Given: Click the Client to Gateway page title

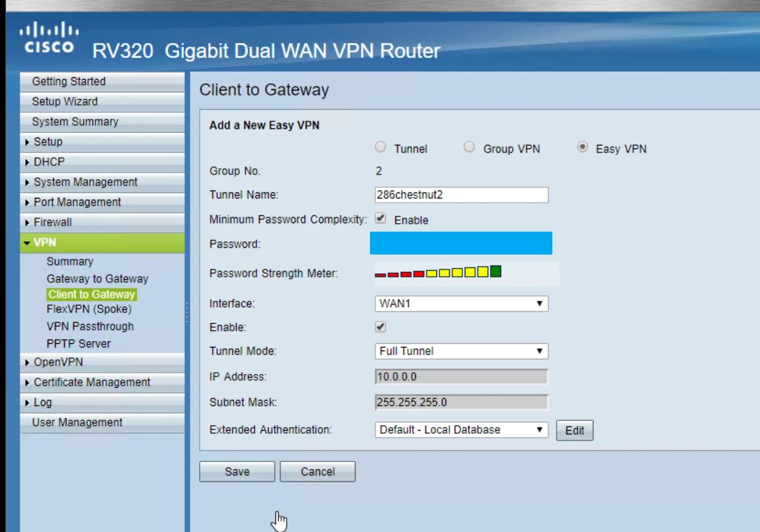Looking at the screenshot, I should (x=264, y=90).
